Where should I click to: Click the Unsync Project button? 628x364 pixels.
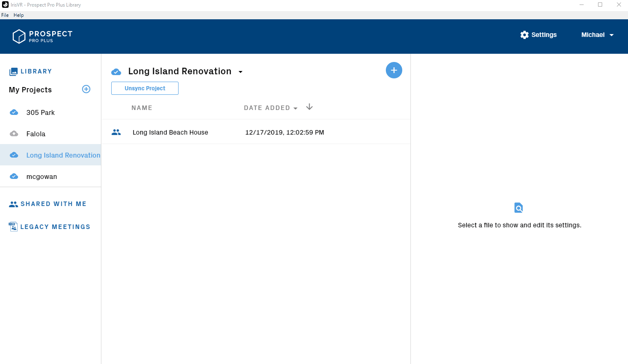(x=145, y=88)
